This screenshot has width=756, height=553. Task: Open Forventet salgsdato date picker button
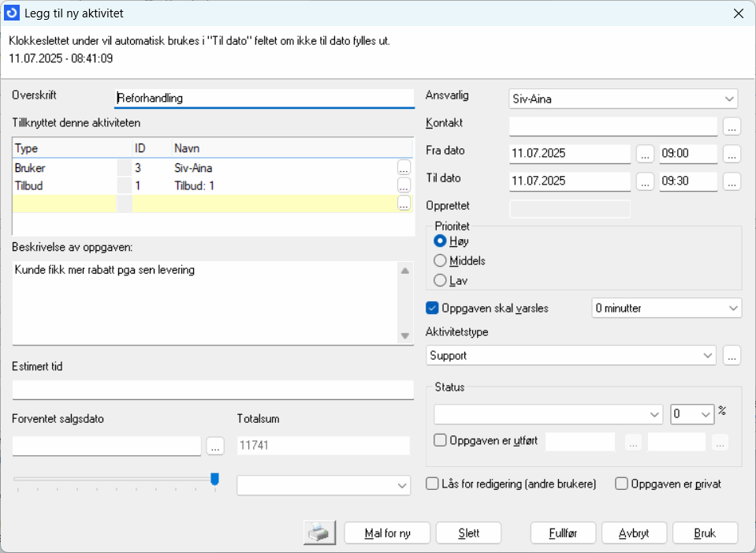[215, 447]
